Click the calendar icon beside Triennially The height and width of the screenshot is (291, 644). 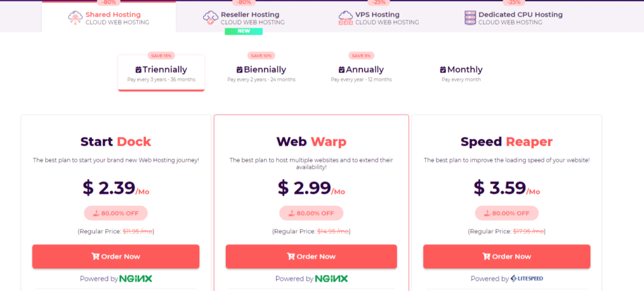pyautogui.click(x=138, y=70)
